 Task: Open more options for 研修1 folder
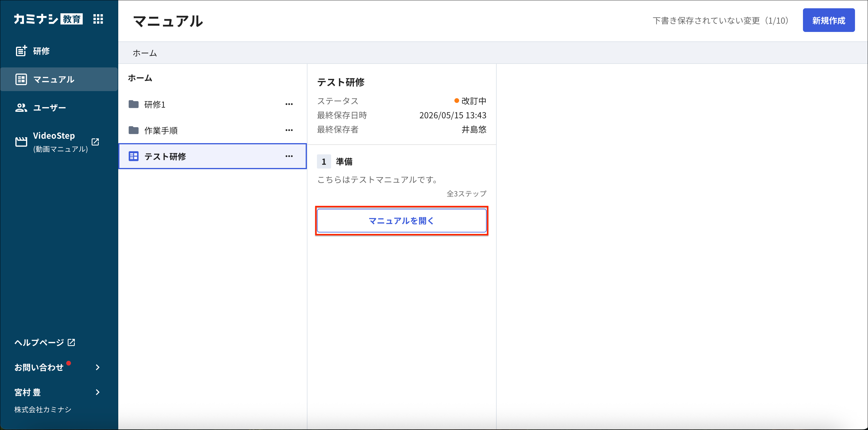click(289, 104)
